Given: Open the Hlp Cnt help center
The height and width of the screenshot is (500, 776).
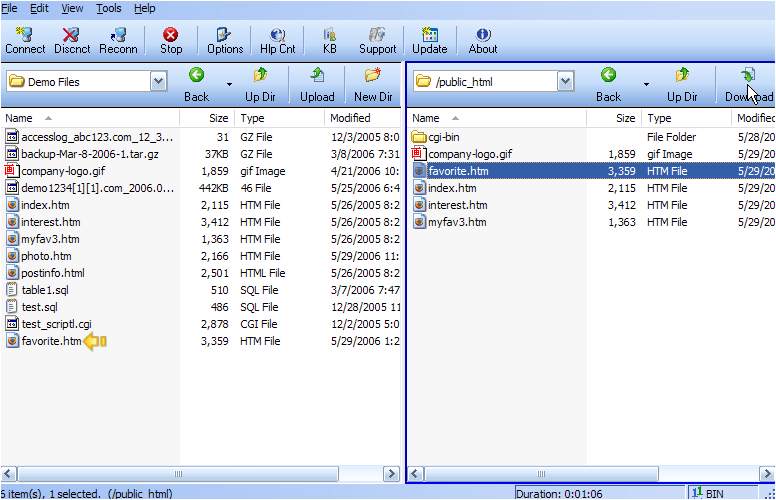Looking at the screenshot, I should pyautogui.click(x=278, y=40).
